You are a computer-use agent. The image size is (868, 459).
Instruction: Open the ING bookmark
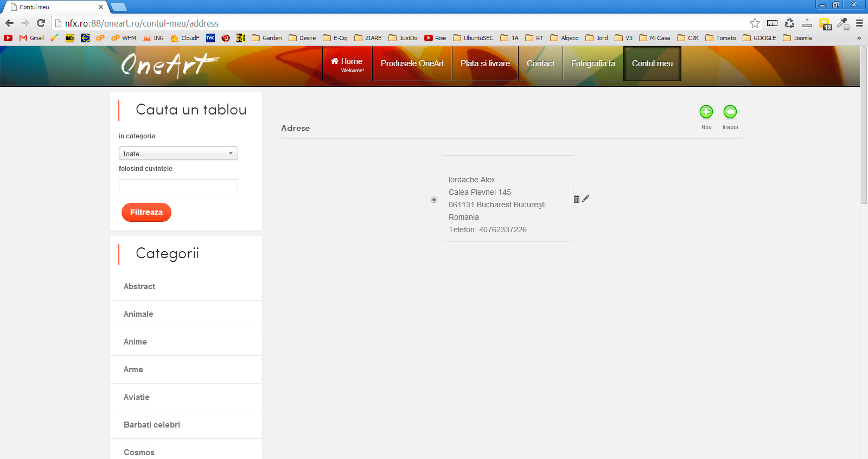coord(154,38)
